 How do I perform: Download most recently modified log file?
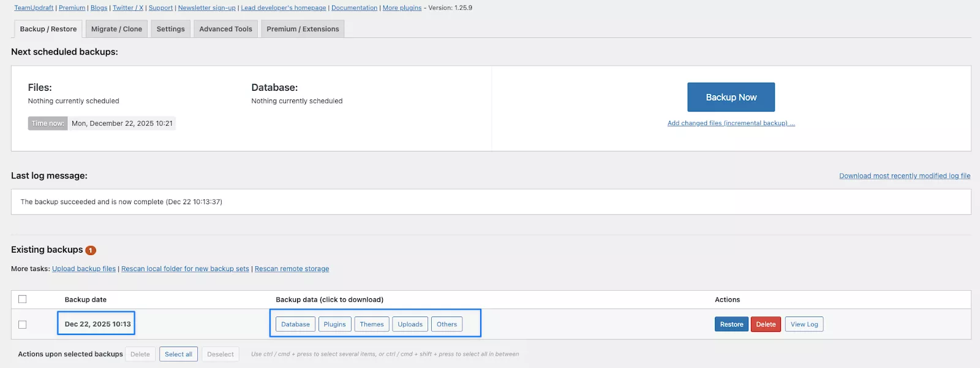[904, 176]
